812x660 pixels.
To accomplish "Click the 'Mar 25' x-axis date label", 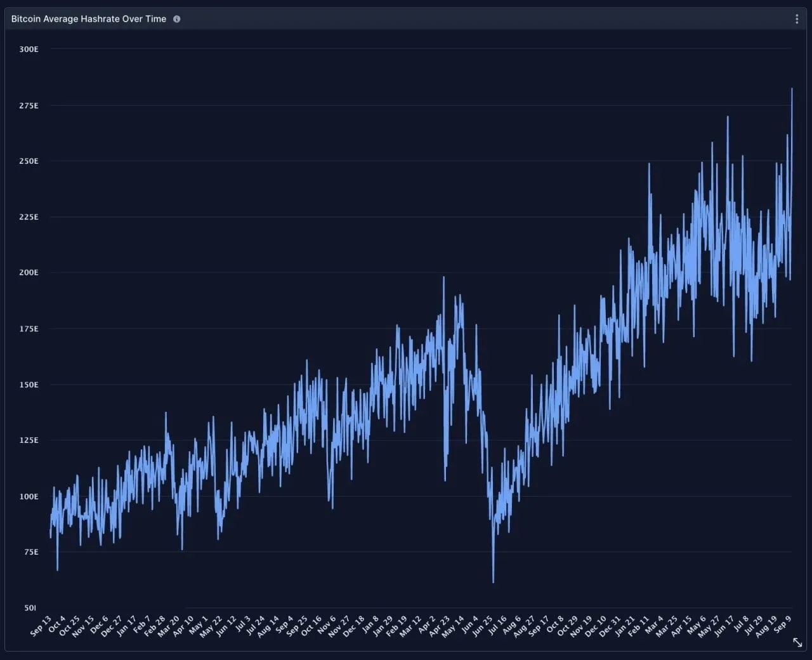I will point(666,626).
